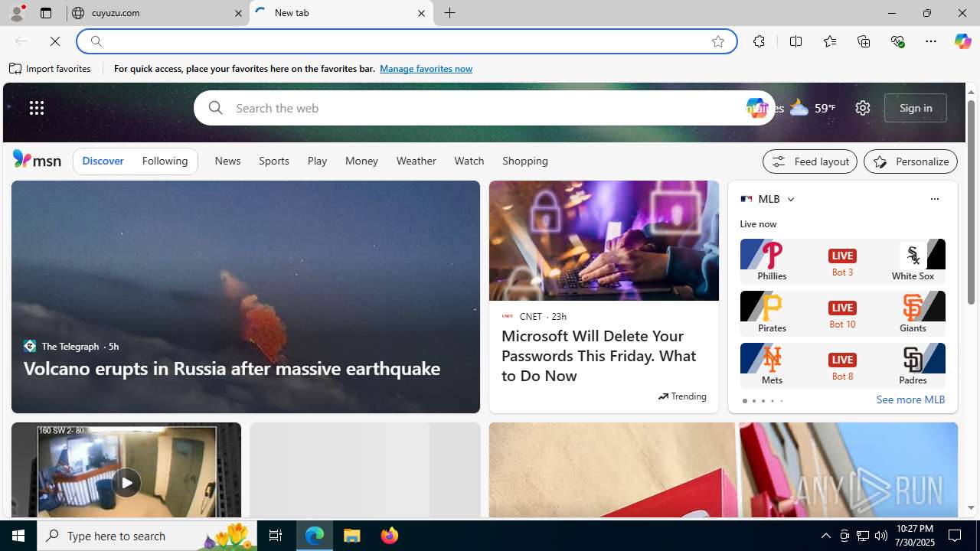The image size is (980, 551).
Task: Click Manage favorites now link
Action: pos(426,69)
